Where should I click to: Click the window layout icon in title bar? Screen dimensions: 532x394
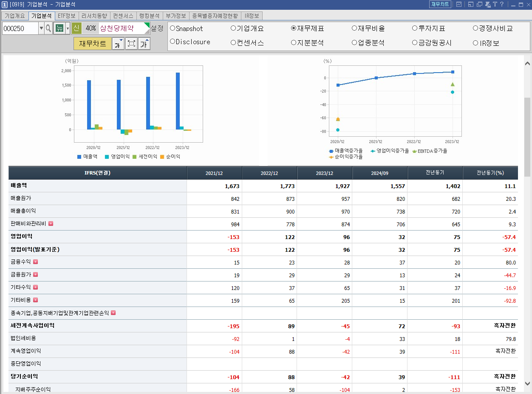pos(471,4)
